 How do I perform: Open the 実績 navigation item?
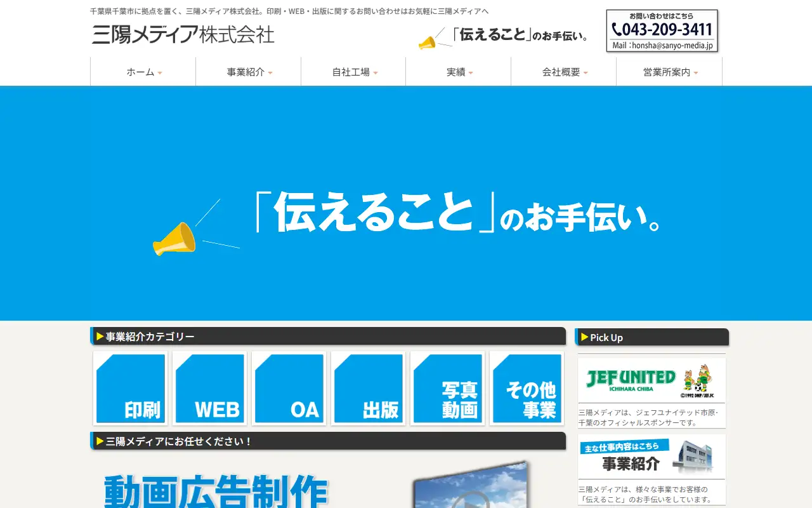[458, 72]
